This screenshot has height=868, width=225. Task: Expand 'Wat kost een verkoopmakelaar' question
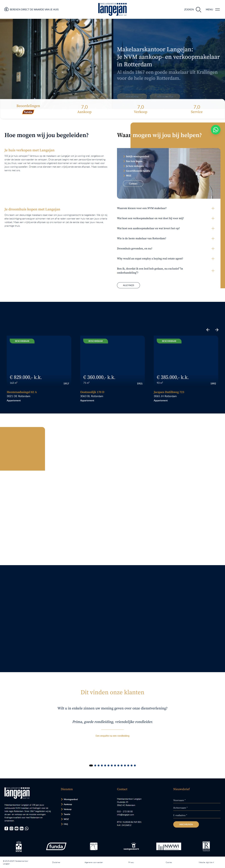tap(166, 218)
